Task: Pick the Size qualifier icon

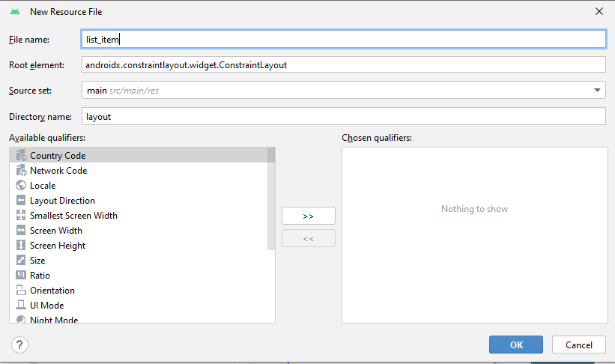Action: (21, 261)
